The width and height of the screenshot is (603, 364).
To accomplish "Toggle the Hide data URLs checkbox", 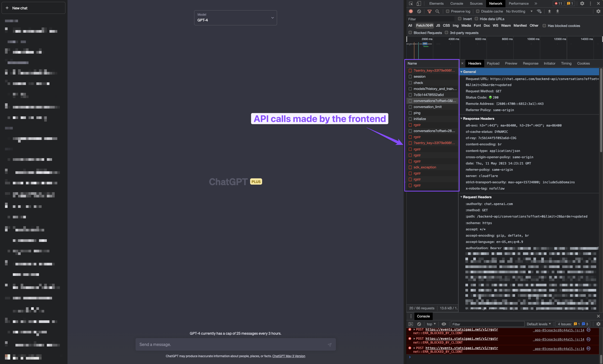I will point(477,19).
